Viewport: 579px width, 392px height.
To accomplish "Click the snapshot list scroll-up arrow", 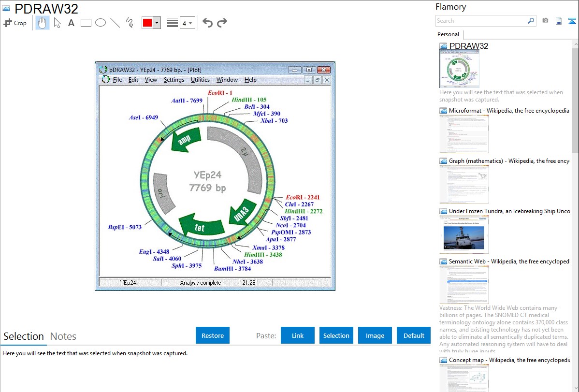I will [x=576, y=44].
